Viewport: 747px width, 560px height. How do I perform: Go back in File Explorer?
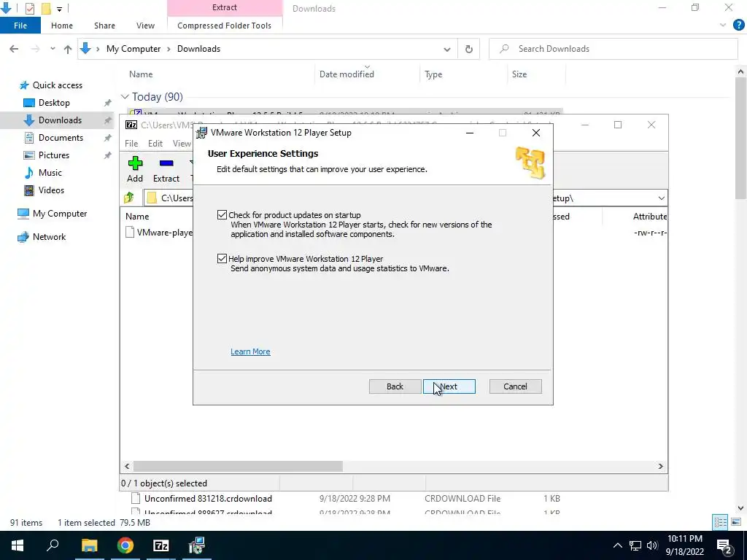pyautogui.click(x=14, y=49)
